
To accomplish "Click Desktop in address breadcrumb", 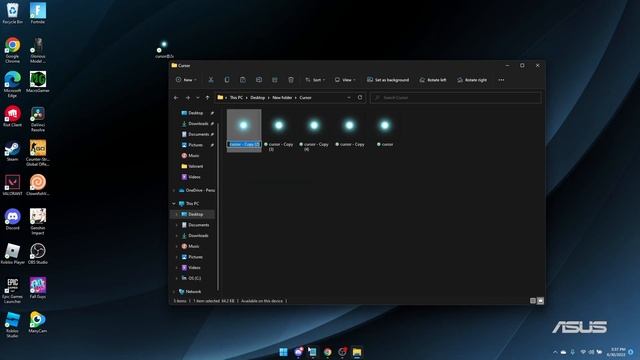I will 258,98.
